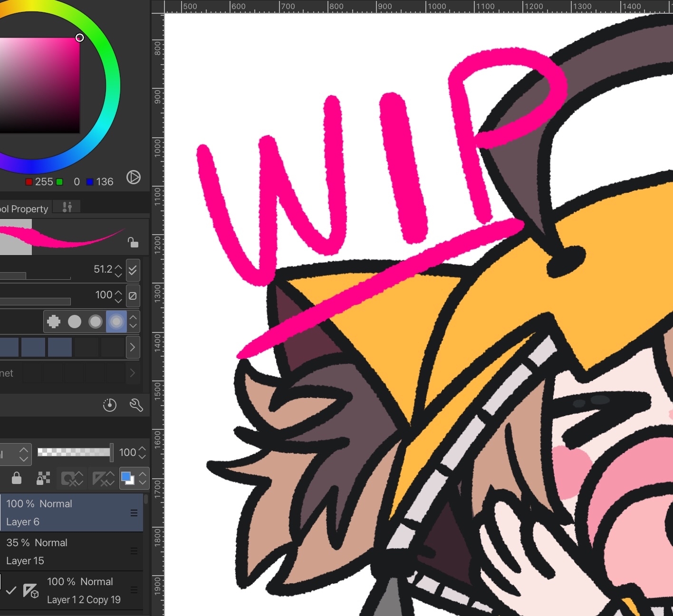Open the blending mode dropdown arrows

point(24,454)
